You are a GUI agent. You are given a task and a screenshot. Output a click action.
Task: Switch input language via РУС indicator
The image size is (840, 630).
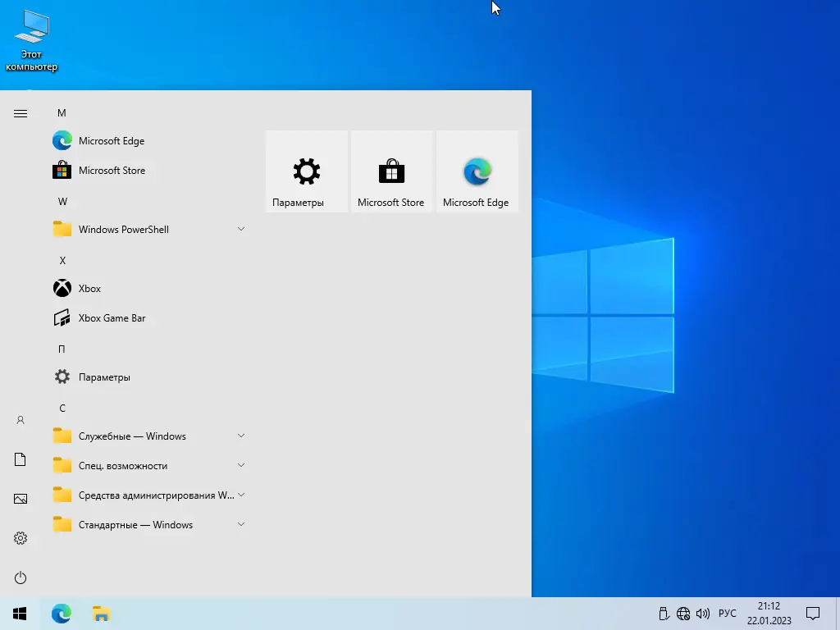click(x=727, y=614)
